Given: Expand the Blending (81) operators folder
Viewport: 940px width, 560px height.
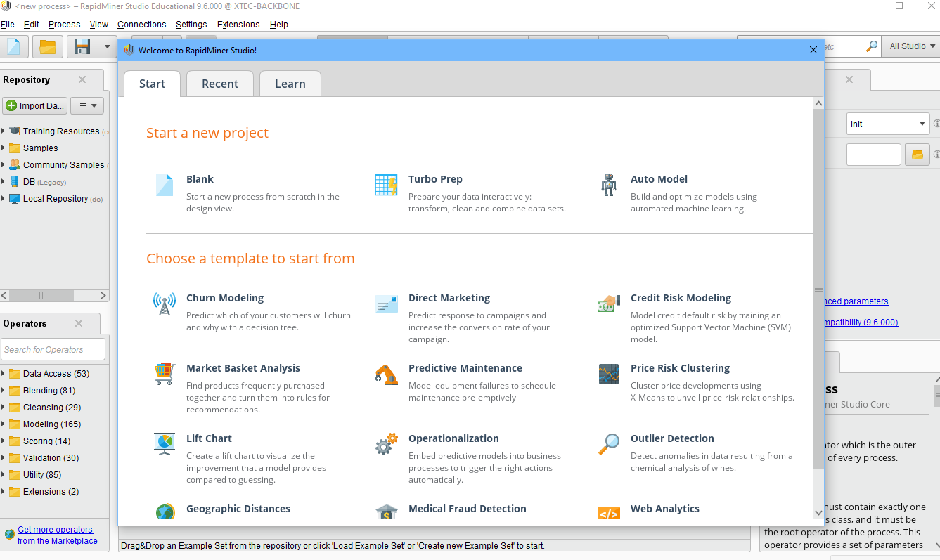Looking at the screenshot, I should point(3,390).
